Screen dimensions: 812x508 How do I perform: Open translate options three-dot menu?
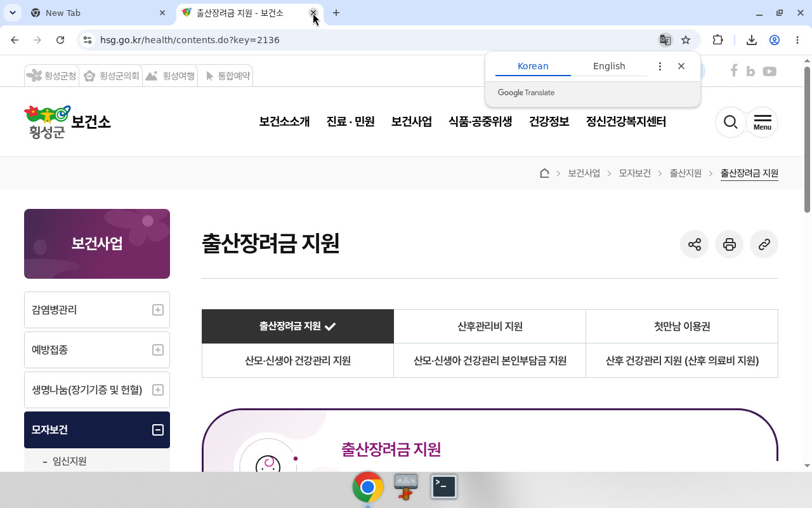(x=660, y=66)
